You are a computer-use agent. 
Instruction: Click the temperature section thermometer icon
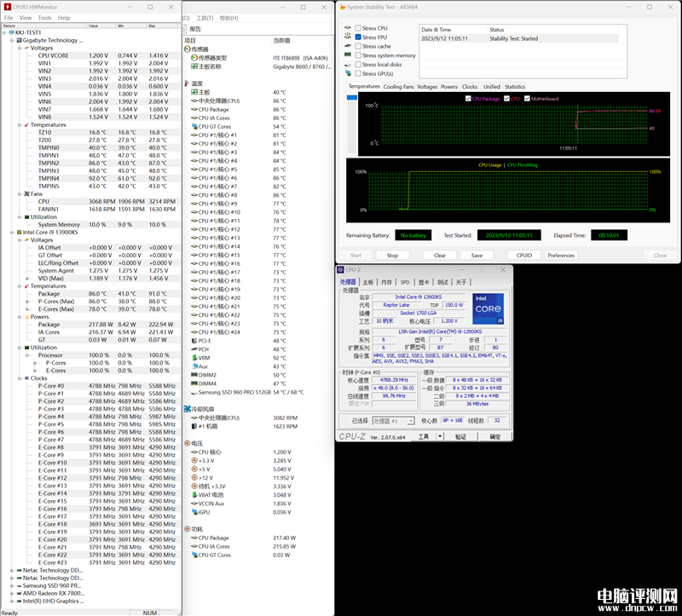tap(187, 83)
